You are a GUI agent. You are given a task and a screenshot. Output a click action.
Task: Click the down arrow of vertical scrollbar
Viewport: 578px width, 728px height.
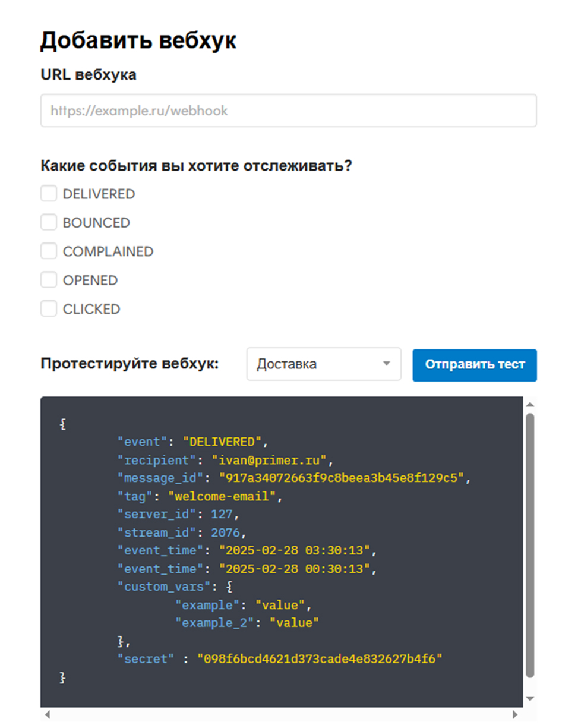pyautogui.click(x=530, y=698)
